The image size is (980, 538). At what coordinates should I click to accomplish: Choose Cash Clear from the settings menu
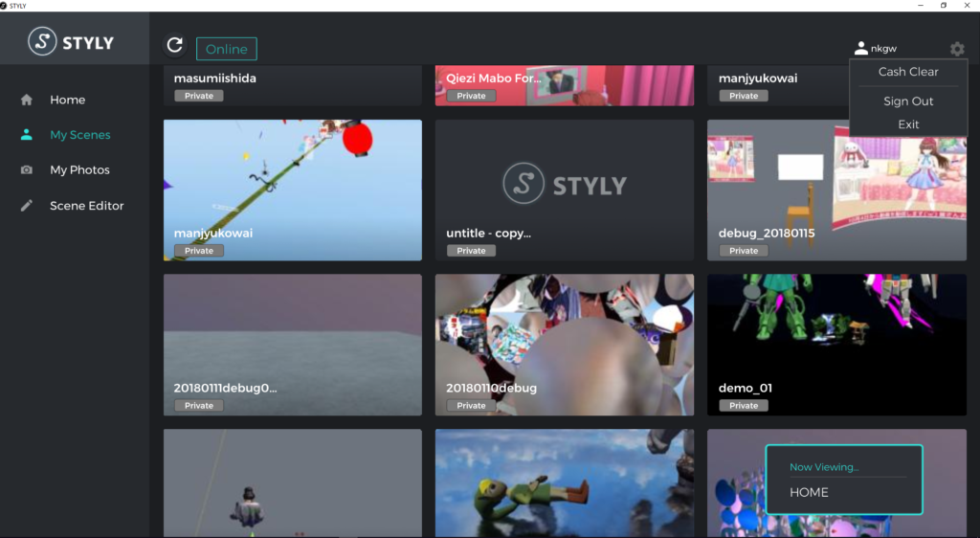pos(908,72)
